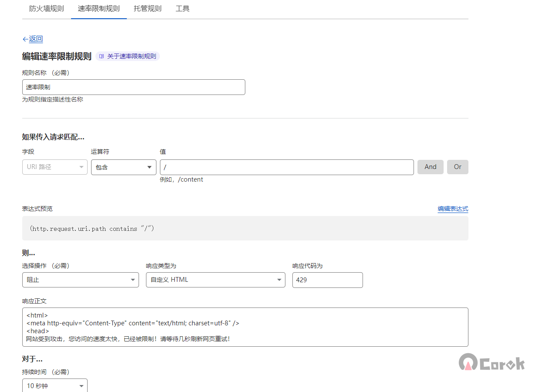
Task: Open the 关于速率限制规则 help badge
Action: click(x=131, y=56)
